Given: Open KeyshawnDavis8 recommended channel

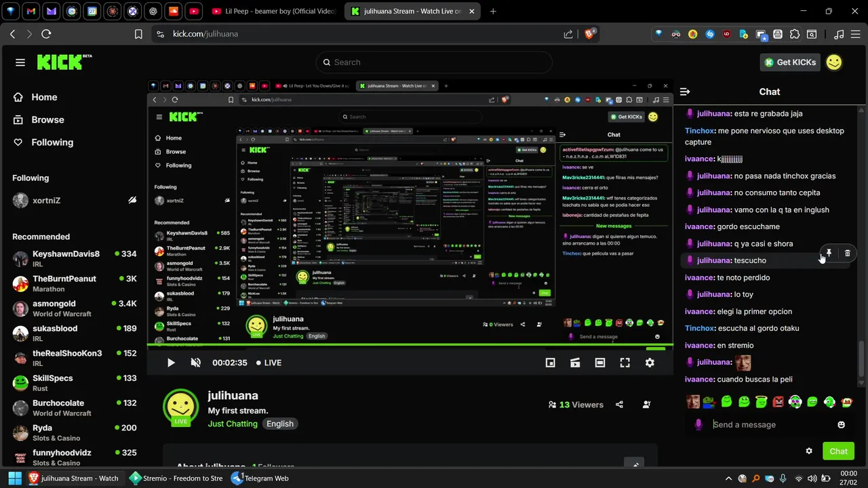Looking at the screenshot, I should point(75,258).
